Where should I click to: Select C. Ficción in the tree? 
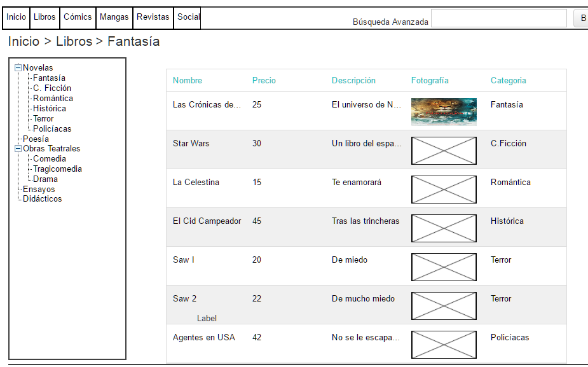pos(52,88)
